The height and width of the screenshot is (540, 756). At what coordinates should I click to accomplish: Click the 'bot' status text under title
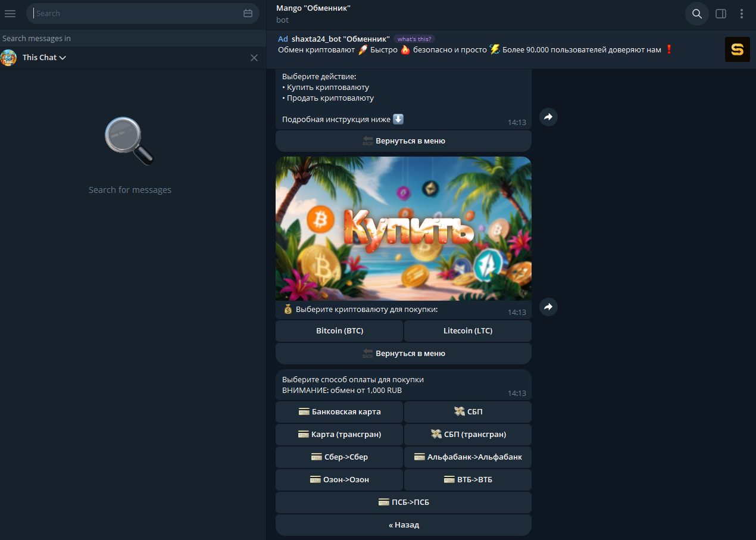(x=282, y=20)
